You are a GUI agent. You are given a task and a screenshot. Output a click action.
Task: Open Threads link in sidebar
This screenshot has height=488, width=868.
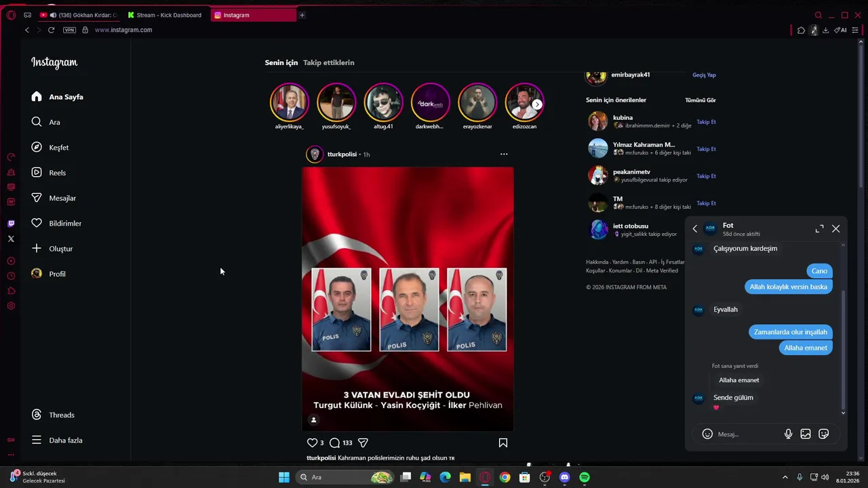(x=53, y=415)
